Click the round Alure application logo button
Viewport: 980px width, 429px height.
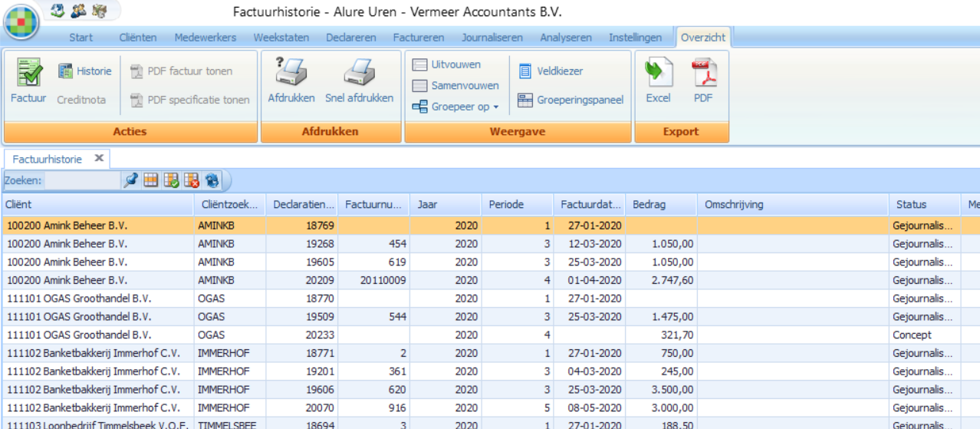[x=21, y=21]
